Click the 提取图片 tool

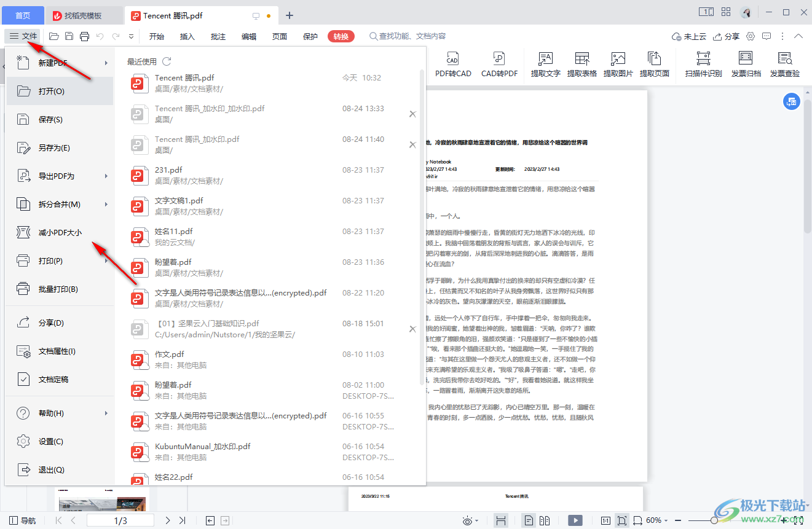[x=618, y=65]
